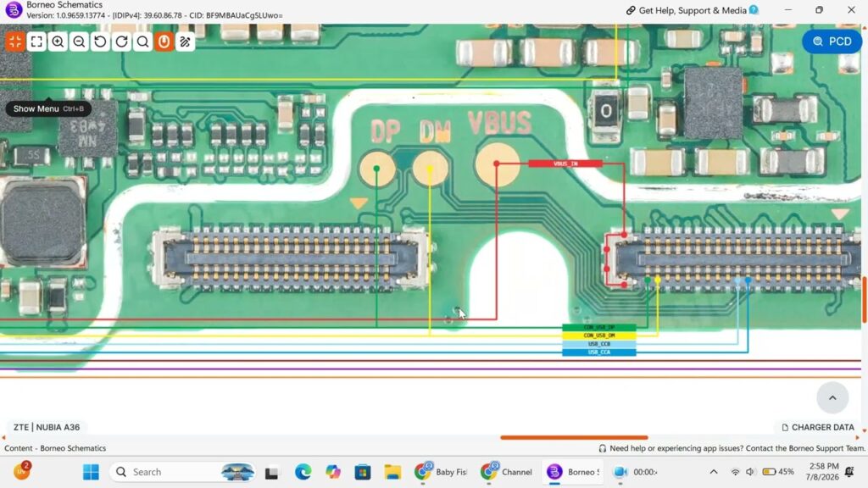
Task: Rotate the board counterclockwise
Action: point(100,42)
